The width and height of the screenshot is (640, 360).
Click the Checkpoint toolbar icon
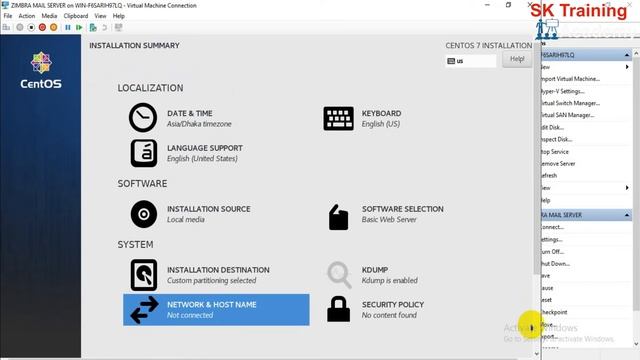point(93,27)
